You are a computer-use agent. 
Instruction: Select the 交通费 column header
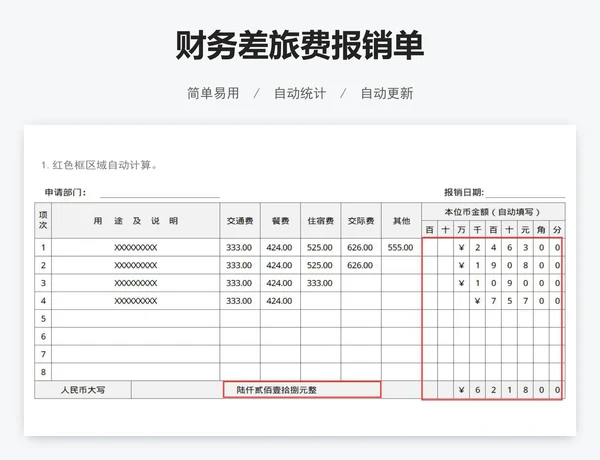point(240,221)
